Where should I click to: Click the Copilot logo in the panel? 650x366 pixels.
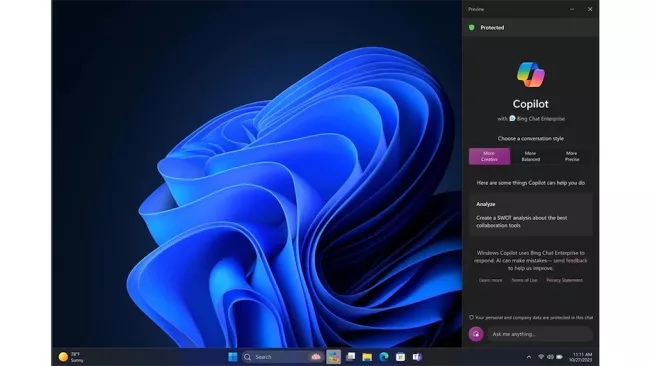[531, 75]
